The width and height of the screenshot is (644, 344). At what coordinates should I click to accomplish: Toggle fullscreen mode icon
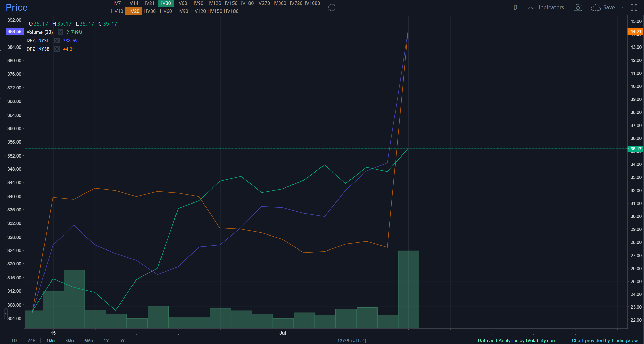pyautogui.click(x=634, y=8)
